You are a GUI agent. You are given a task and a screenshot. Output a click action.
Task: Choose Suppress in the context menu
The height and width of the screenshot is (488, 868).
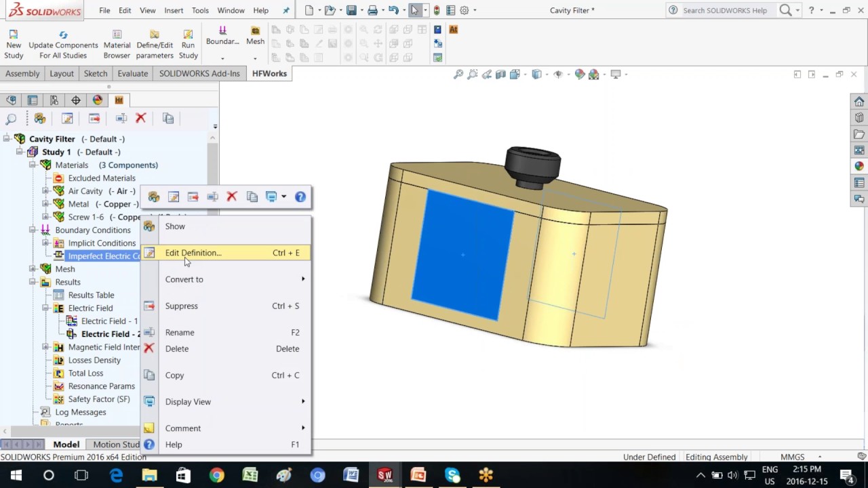pos(226,306)
